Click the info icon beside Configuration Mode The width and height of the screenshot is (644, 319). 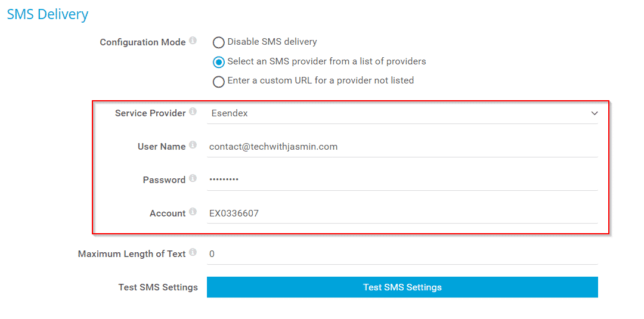[x=193, y=41]
